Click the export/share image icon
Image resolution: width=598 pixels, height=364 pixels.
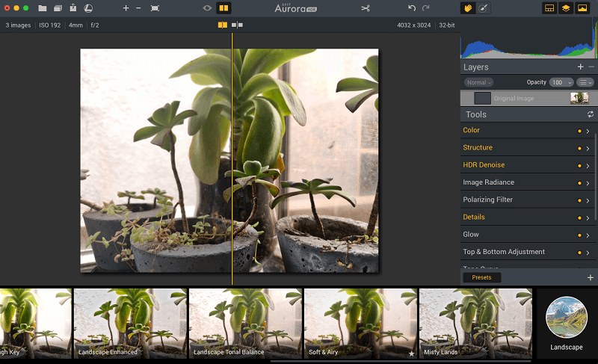pos(73,7)
